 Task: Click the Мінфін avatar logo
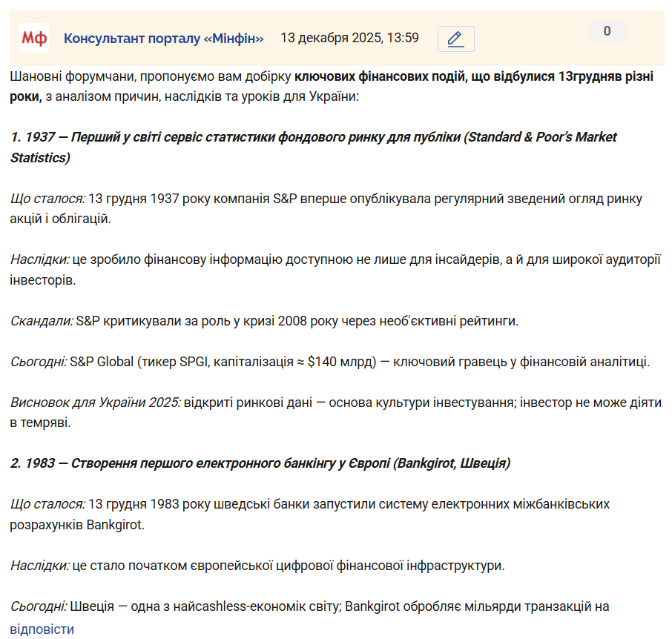tap(34, 38)
